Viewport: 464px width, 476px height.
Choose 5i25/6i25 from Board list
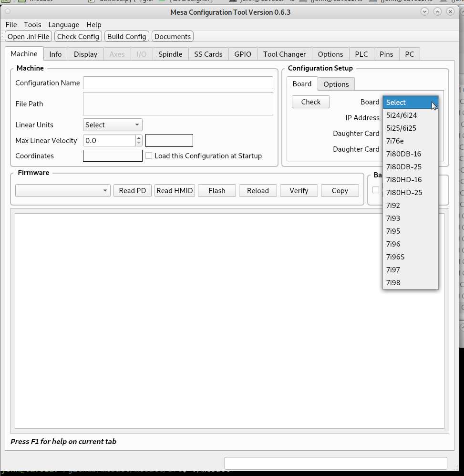[x=410, y=128]
